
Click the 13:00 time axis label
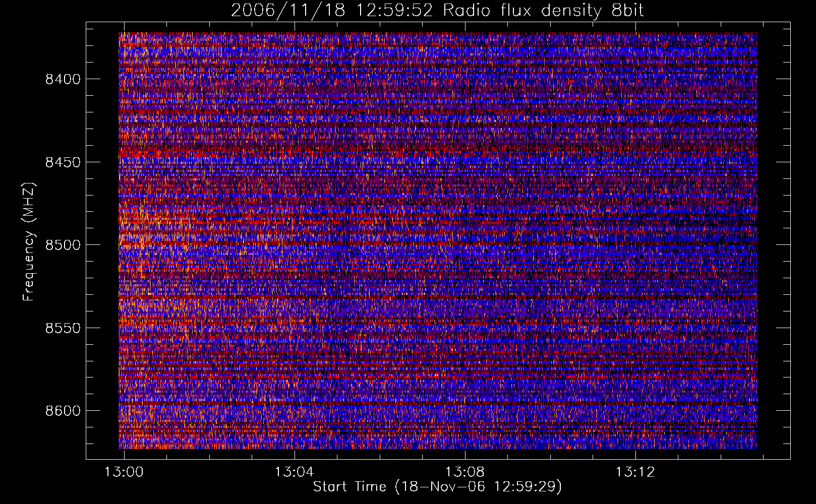tap(124, 472)
